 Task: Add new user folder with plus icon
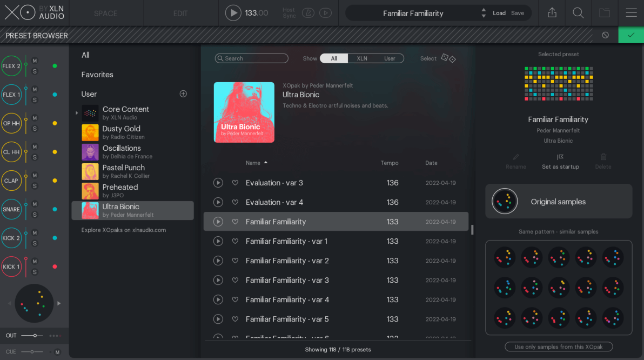click(183, 94)
